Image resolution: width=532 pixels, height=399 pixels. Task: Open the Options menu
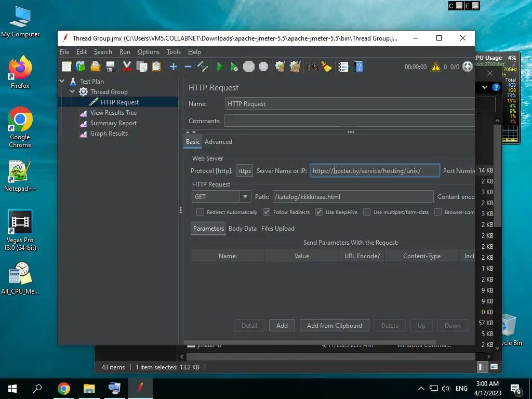[148, 52]
